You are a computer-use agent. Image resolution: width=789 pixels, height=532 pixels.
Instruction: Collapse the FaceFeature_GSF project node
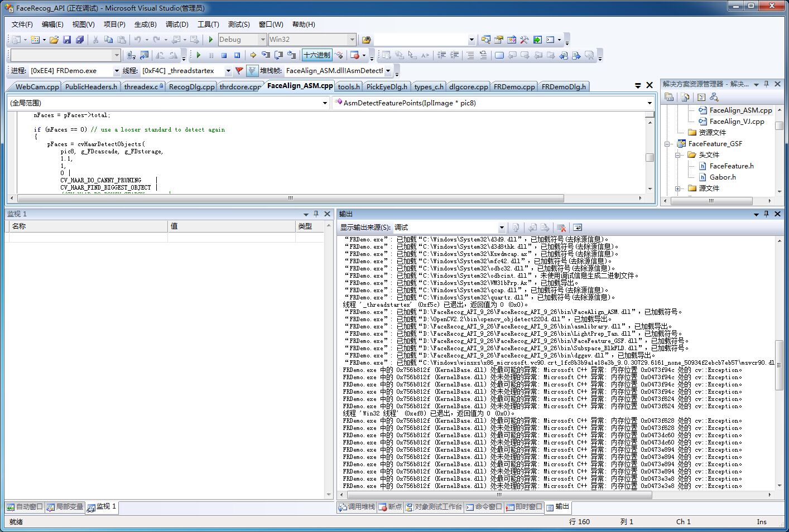tap(667, 144)
